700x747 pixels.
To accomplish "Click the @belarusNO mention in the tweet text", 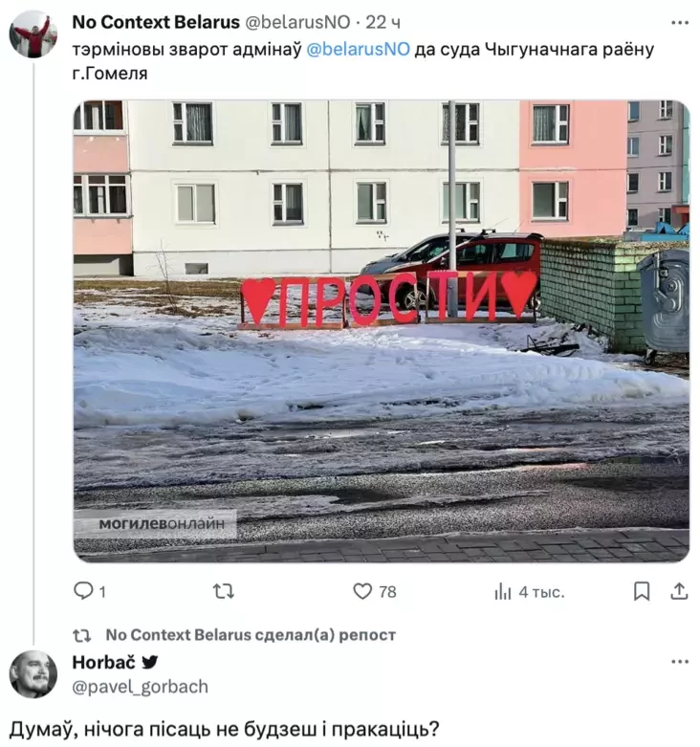I will click(x=358, y=50).
